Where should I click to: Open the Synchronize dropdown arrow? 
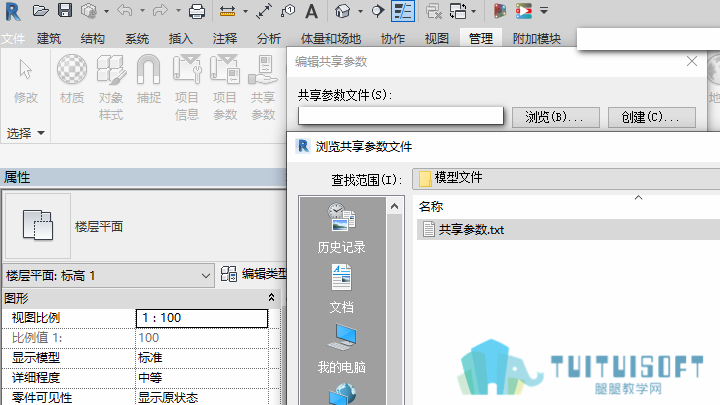pos(106,11)
